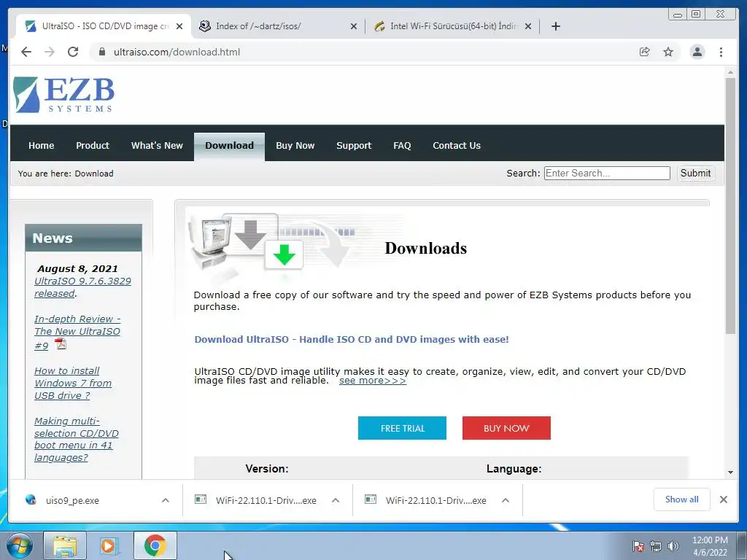The image size is (747, 560).
Task: Open first WiFi-22.110.1-Driv....exe download
Action: click(256, 500)
